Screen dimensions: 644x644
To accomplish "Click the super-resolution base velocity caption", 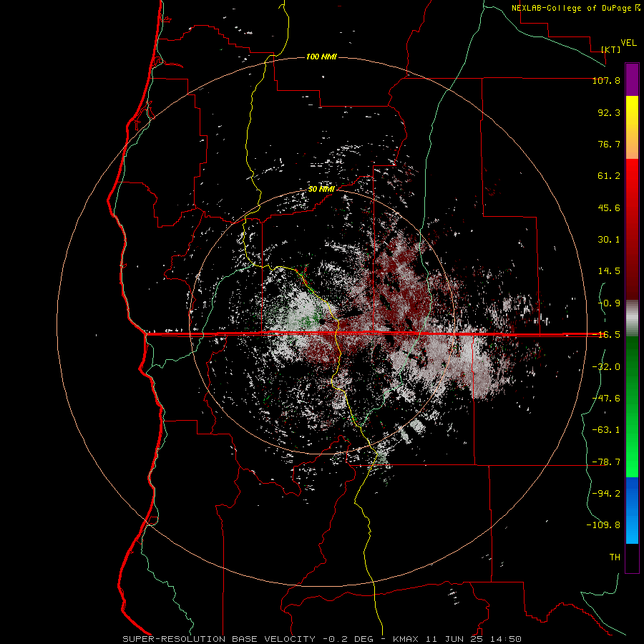I will tap(322, 639).
